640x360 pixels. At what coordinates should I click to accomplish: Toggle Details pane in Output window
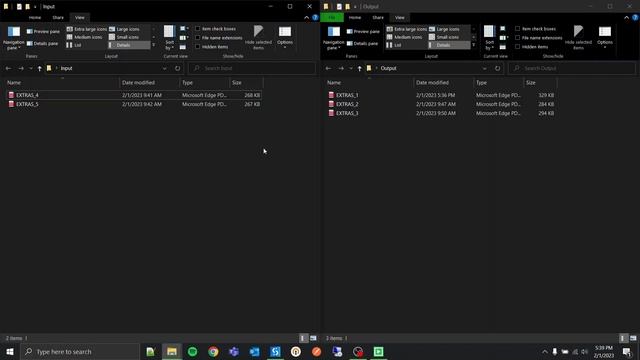coord(362,43)
